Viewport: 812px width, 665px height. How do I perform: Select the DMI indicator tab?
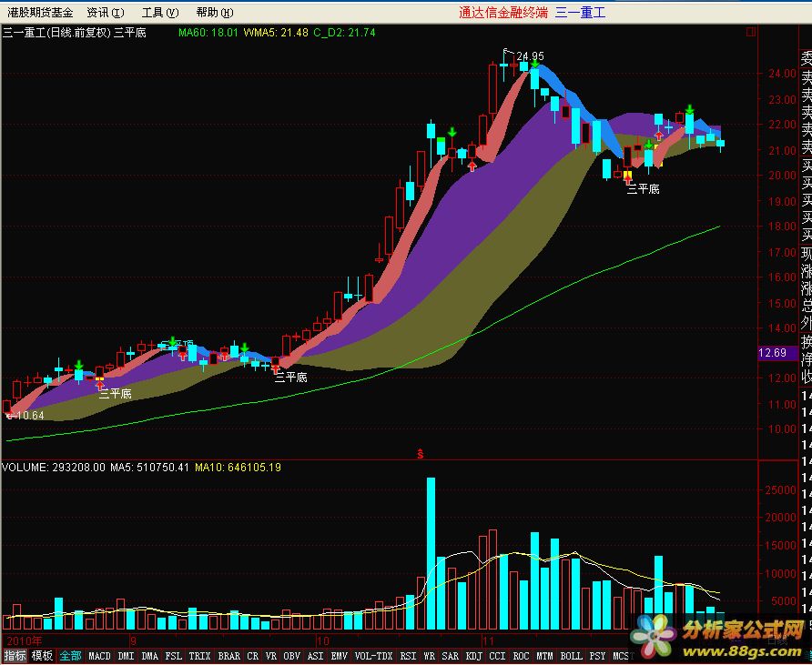pos(126,656)
